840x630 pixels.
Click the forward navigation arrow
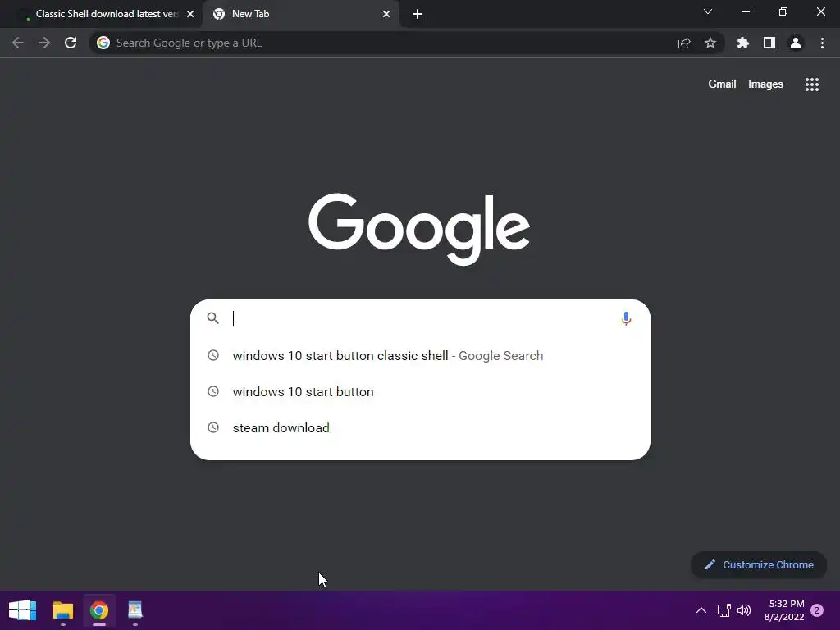pyautogui.click(x=44, y=43)
